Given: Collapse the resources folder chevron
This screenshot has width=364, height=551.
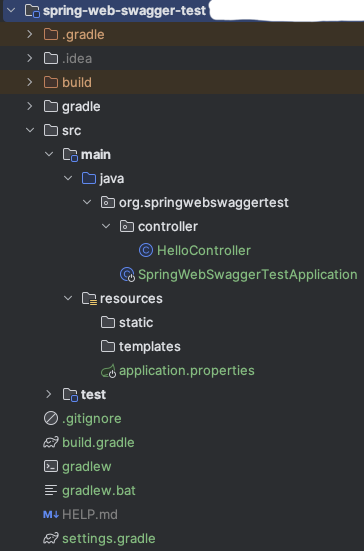Looking at the screenshot, I should (x=68, y=298).
